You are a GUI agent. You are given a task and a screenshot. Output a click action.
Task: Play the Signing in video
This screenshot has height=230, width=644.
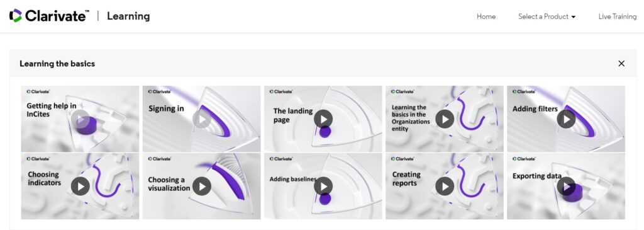202,119
